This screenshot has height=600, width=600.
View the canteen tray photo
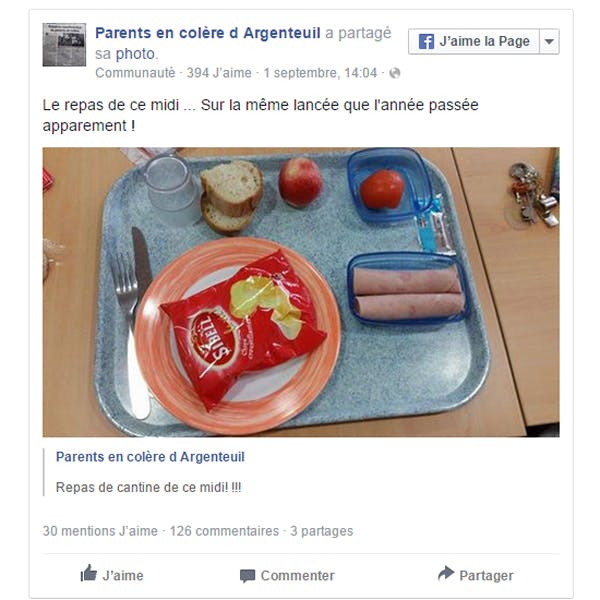[x=301, y=292]
